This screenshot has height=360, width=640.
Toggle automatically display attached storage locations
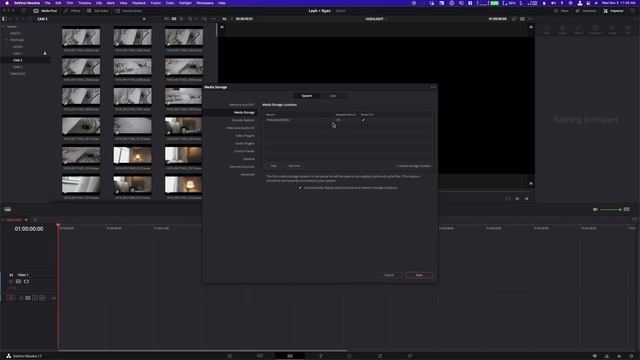click(x=300, y=188)
